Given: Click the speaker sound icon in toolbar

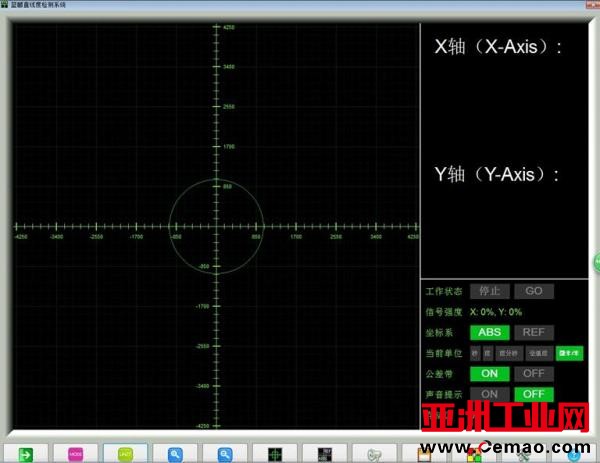Looking at the screenshot, I should pos(374,455).
